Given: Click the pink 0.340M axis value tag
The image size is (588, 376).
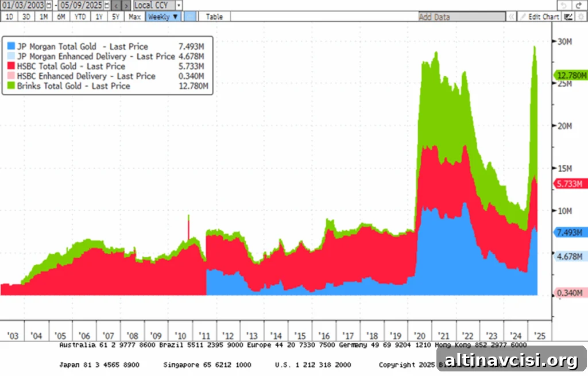Looking at the screenshot, I should pyautogui.click(x=571, y=293).
